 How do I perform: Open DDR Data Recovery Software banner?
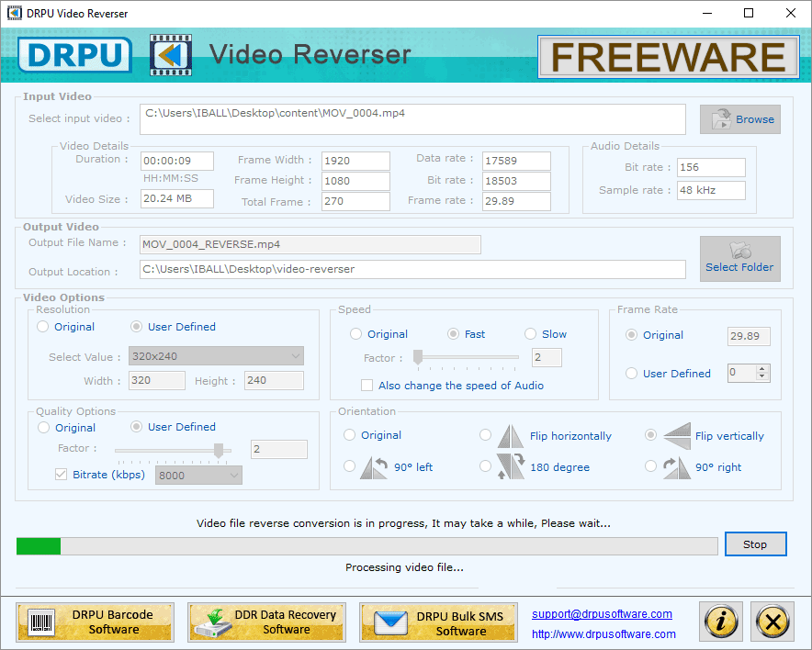[x=266, y=622]
